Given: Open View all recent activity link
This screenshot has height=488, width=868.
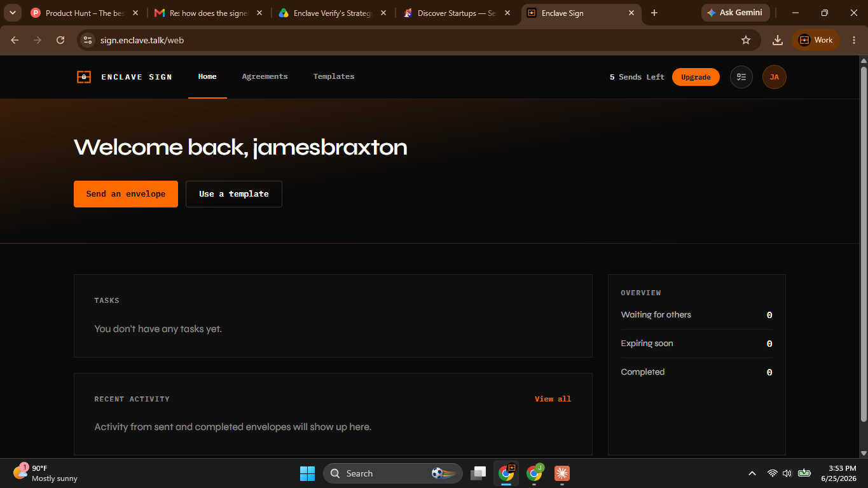Looking at the screenshot, I should 553,399.
